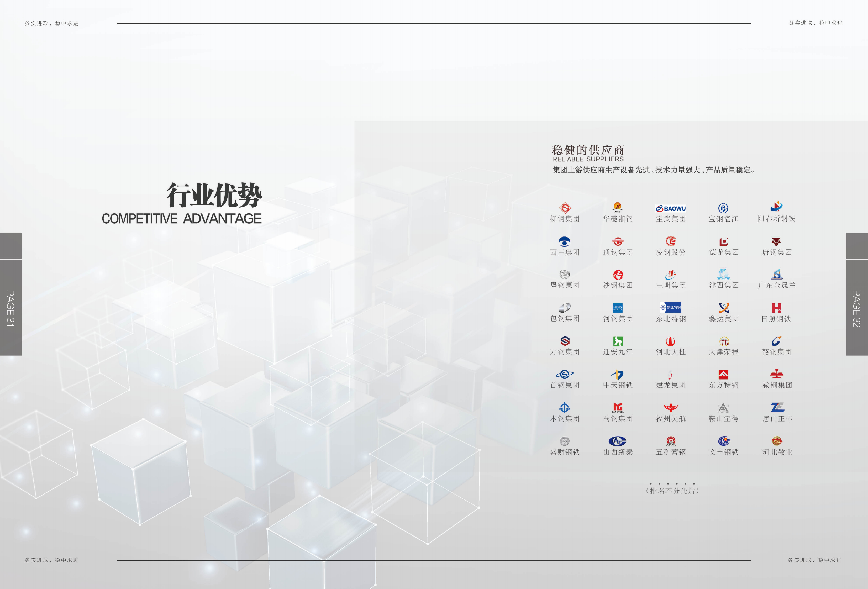868x589 pixels.
Task: Click the 河北敬业 label text
Action: (x=777, y=452)
